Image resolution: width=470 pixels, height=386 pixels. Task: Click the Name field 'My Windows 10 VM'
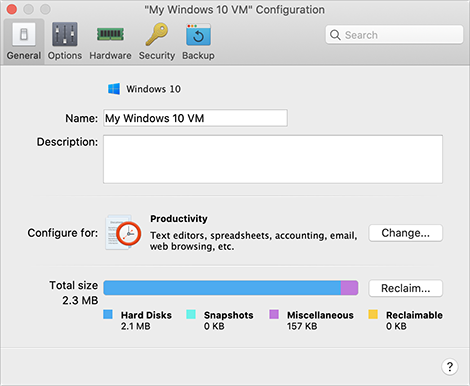click(x=195, y=118)
